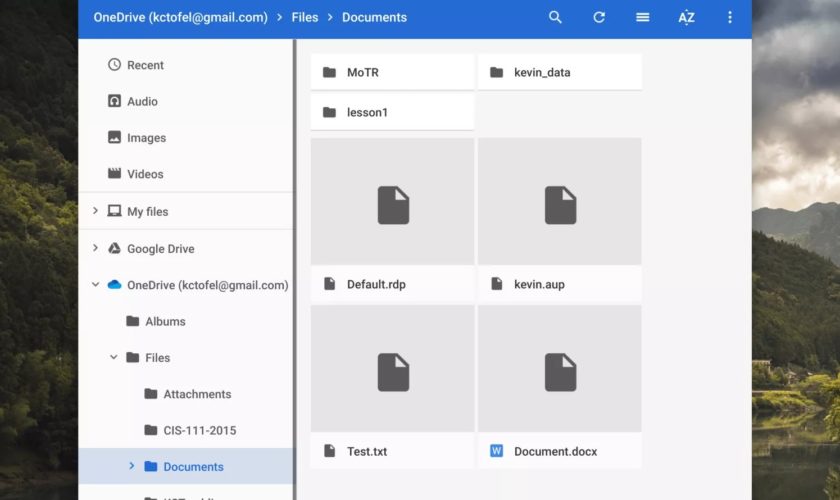Screen dimensions: 840x500
Task: Click the Google Drive icon in sidebar
Action: 114,249
